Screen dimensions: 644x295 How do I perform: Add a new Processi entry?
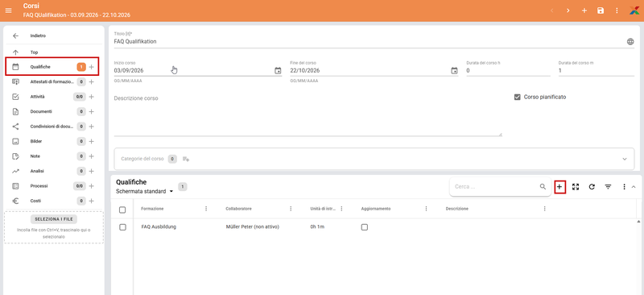tap(92, 186)
